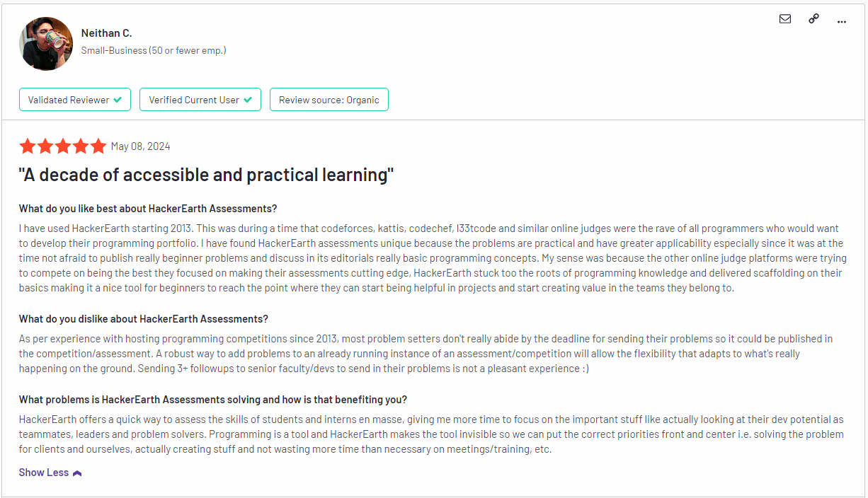Click the checkmark on the Verified Current User badge
This screenshot has height=498, width=868.
click(x=249, y=99)
